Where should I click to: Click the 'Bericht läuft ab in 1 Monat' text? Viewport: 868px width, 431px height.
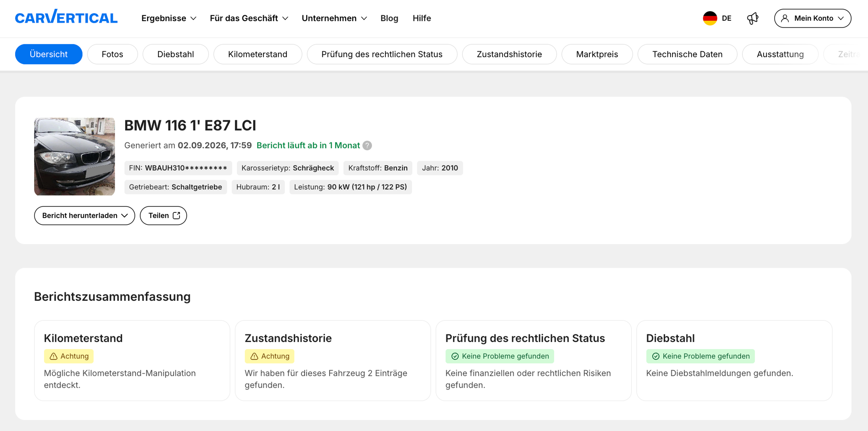[308, 145]
